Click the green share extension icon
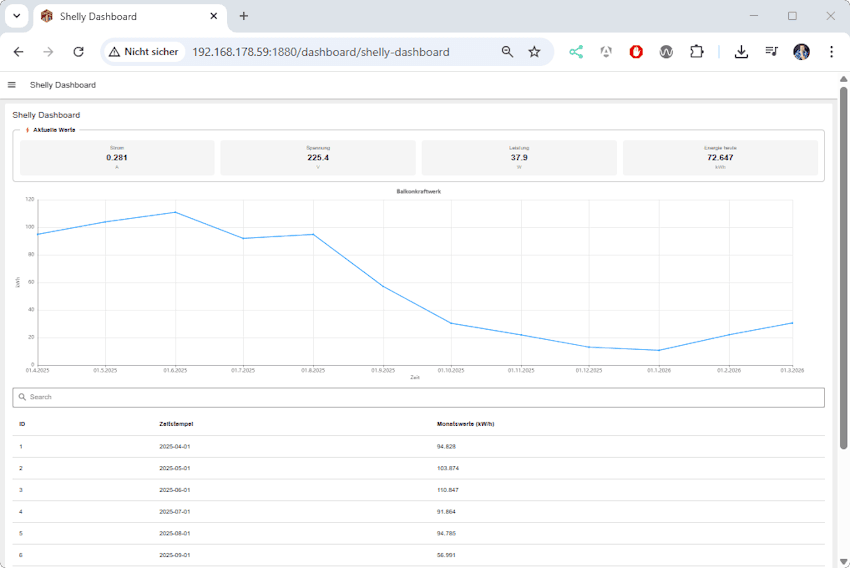Image resolution: width=850 pixels, height=568 pixels. click(x=576, y=52)
